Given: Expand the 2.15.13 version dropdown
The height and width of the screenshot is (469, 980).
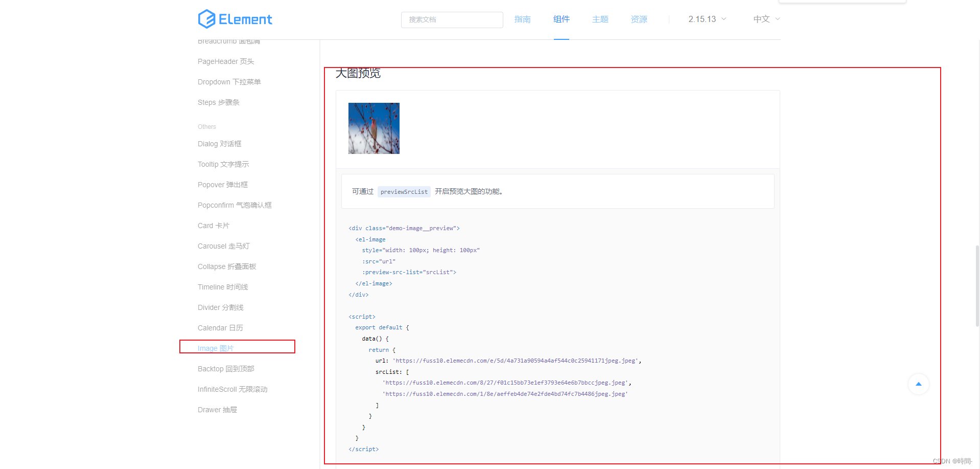Looking at the screenshot, I should click(x=707, y=19).
